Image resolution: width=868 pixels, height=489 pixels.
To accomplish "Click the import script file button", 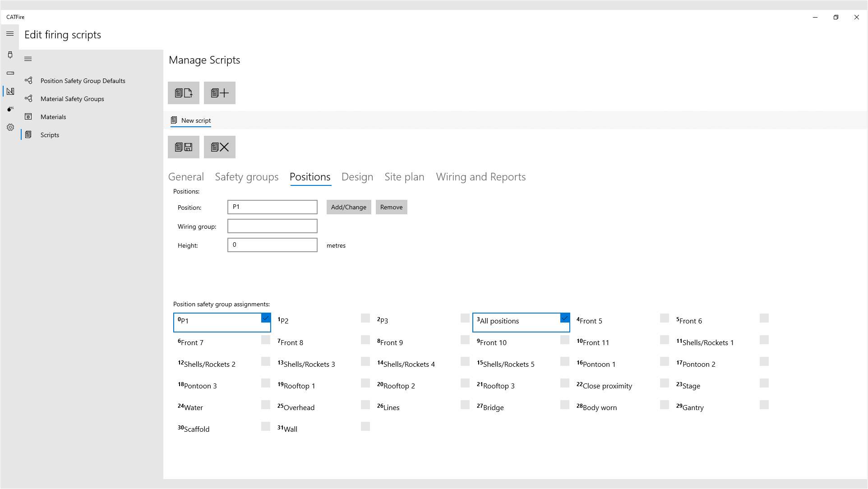I will pos(184,93).
